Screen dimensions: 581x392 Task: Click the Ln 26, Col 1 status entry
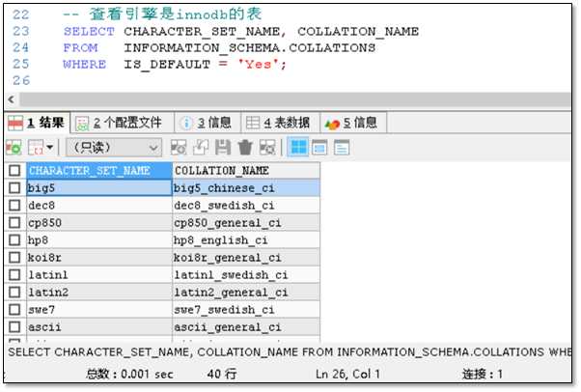pos(347,374)
